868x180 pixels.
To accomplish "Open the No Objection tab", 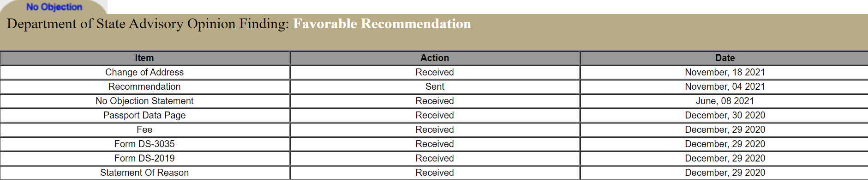I will [x=54, y=7].
